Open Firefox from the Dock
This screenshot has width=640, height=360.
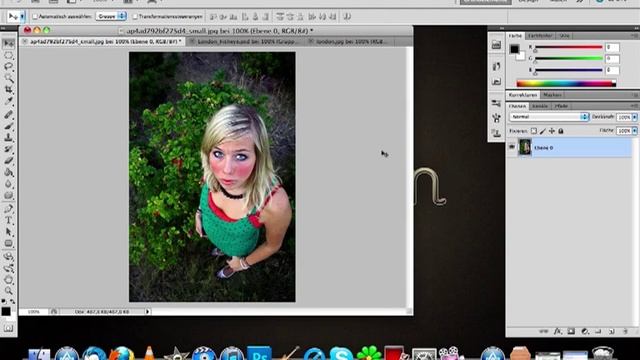tap(122, 353)
